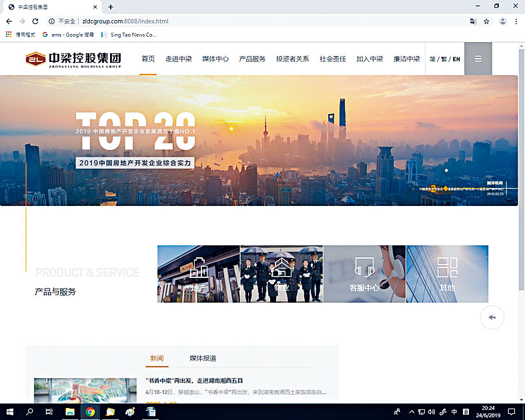Open Task View on taskbar
The height and width of the screenshot is (420, 525).
[x=49, y=411]
